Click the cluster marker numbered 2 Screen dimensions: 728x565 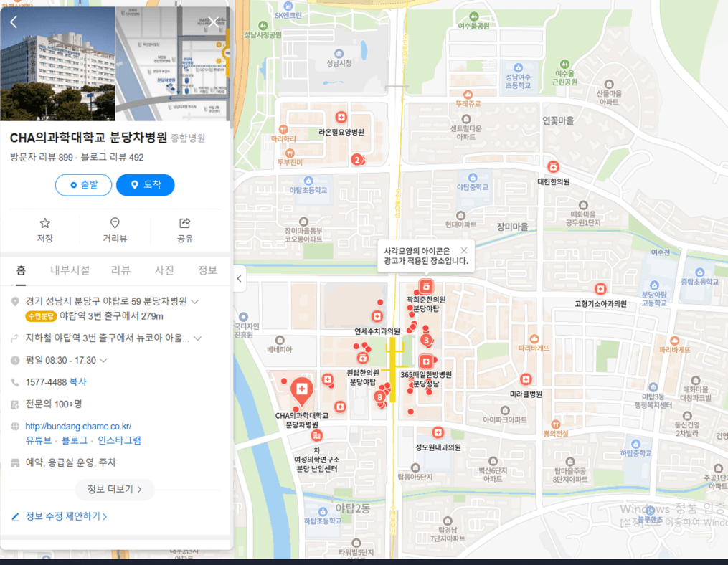357,160
